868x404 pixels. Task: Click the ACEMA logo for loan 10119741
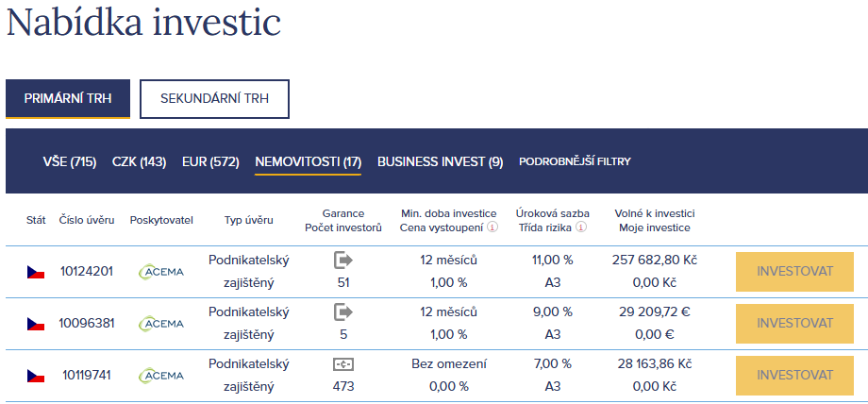tap(161, 375)
